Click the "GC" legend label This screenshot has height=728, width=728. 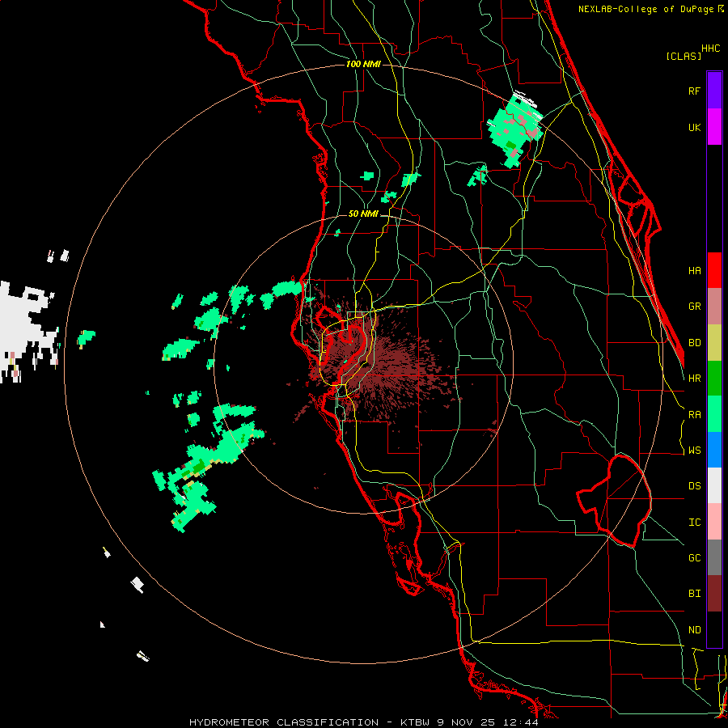point(694,558)
